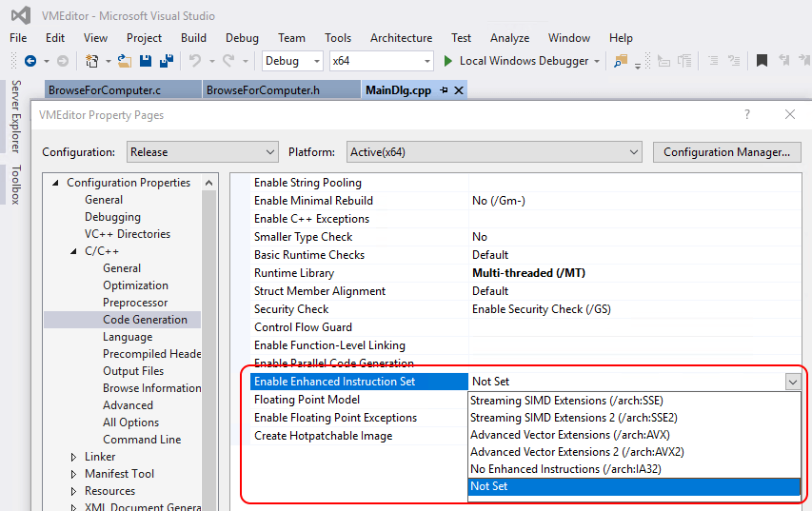Image resolution: width=812 pixels, height=511 pixels.
Task: Open the property pages help question mark
Action: [746, 114]
